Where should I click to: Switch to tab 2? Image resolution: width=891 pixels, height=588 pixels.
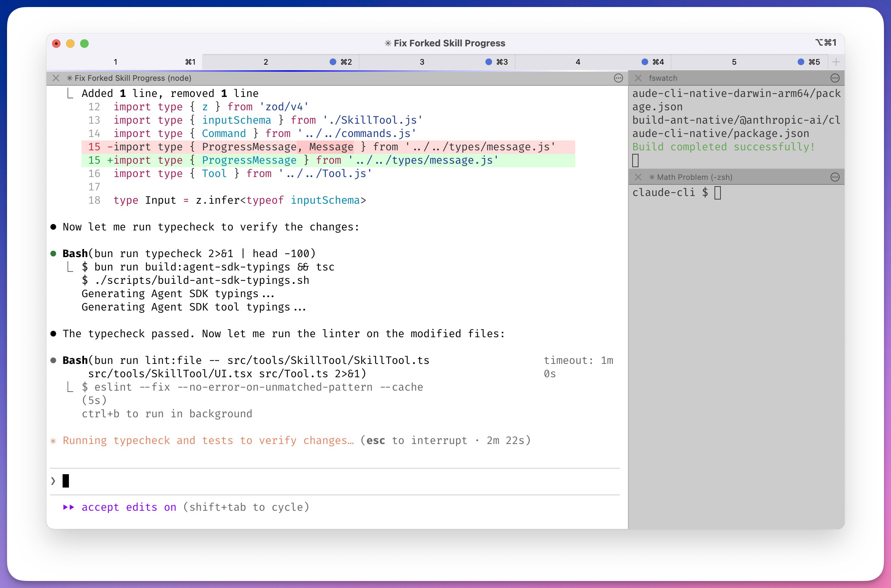(x=266, y=62)
